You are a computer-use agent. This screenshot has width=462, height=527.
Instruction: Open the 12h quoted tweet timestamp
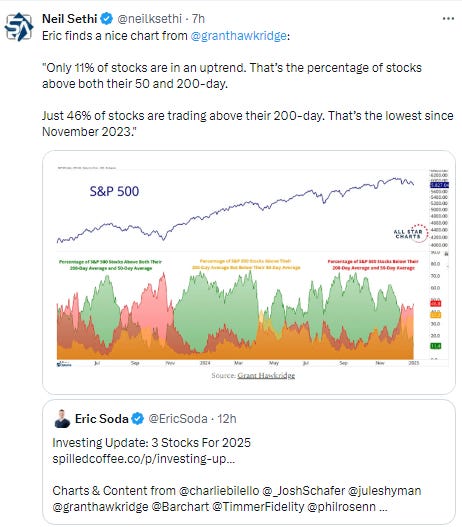227,419
